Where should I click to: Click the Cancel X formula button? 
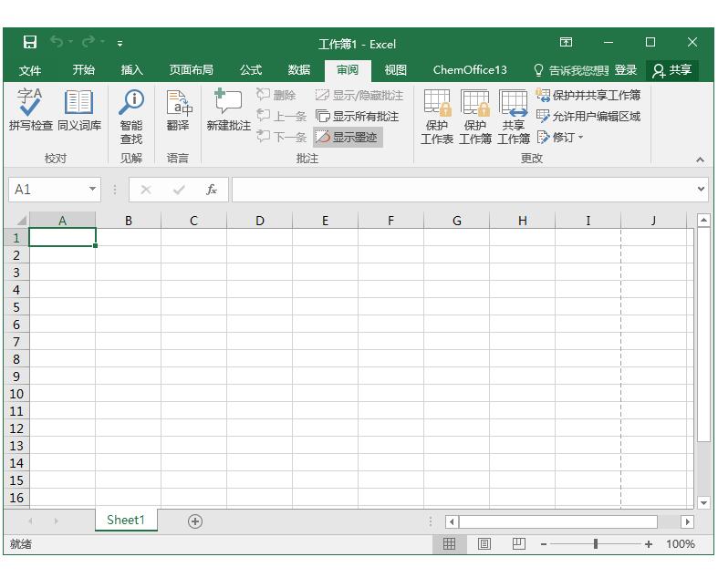click(x=146, y=190)
